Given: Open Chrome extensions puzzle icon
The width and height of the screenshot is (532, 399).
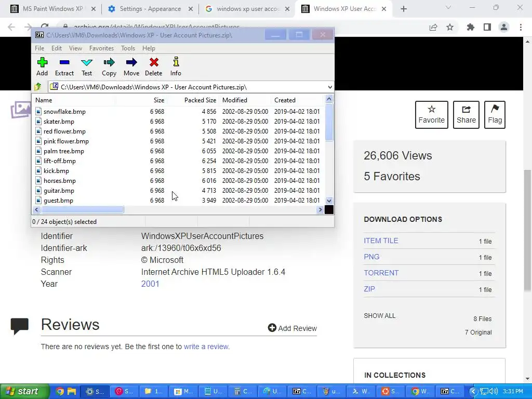Looking at the screenshot, I should tap(471, 27).
